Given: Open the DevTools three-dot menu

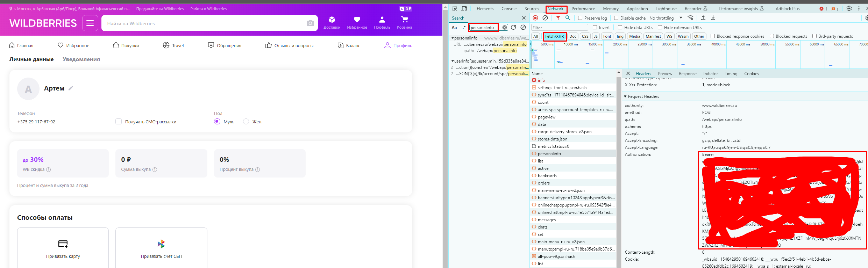Looking at the screenshot, I should click(859, 8).
